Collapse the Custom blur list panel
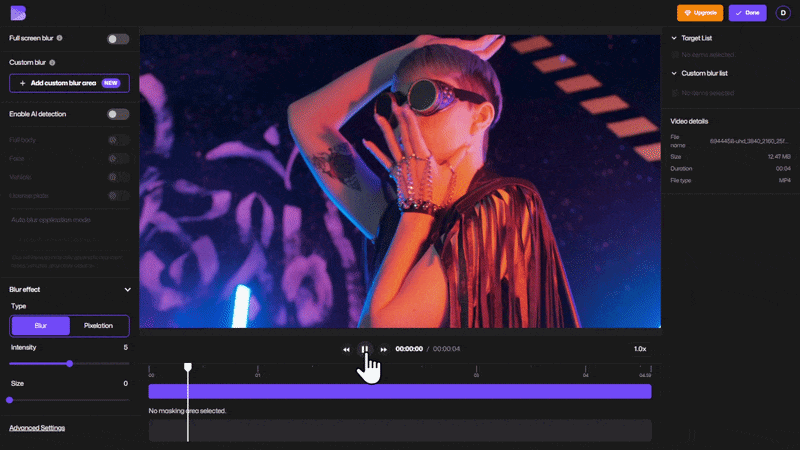800x450 pixels. pos(674,73)
